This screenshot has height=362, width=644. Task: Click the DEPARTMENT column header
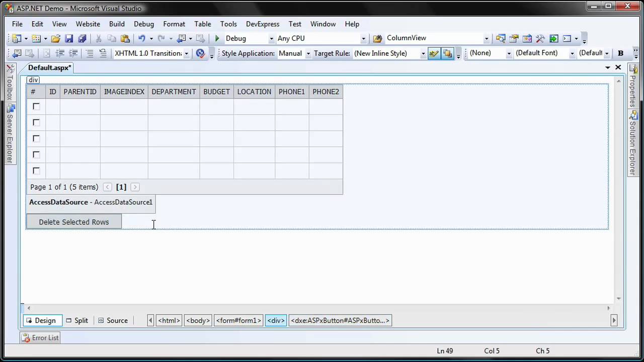point(174,92)
